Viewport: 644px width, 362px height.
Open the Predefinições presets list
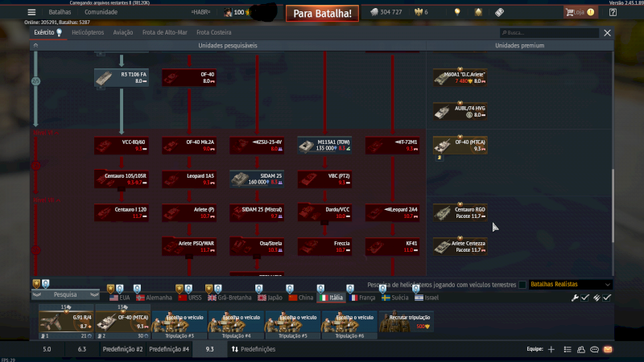coord(253,349)
